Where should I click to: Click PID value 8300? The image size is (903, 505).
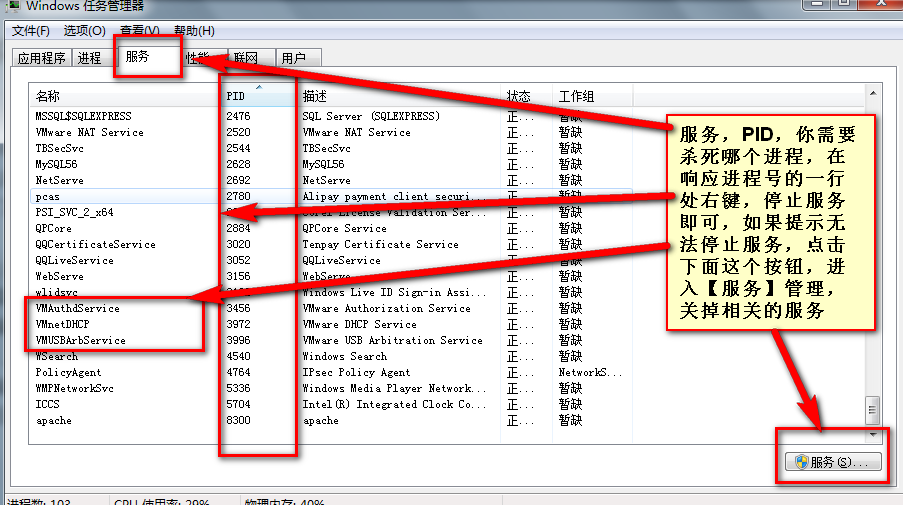coord(238,420)
